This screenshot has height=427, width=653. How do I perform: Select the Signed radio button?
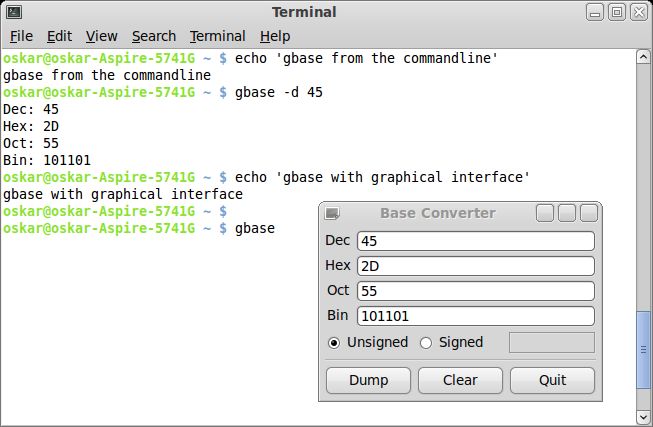point(426,343)
